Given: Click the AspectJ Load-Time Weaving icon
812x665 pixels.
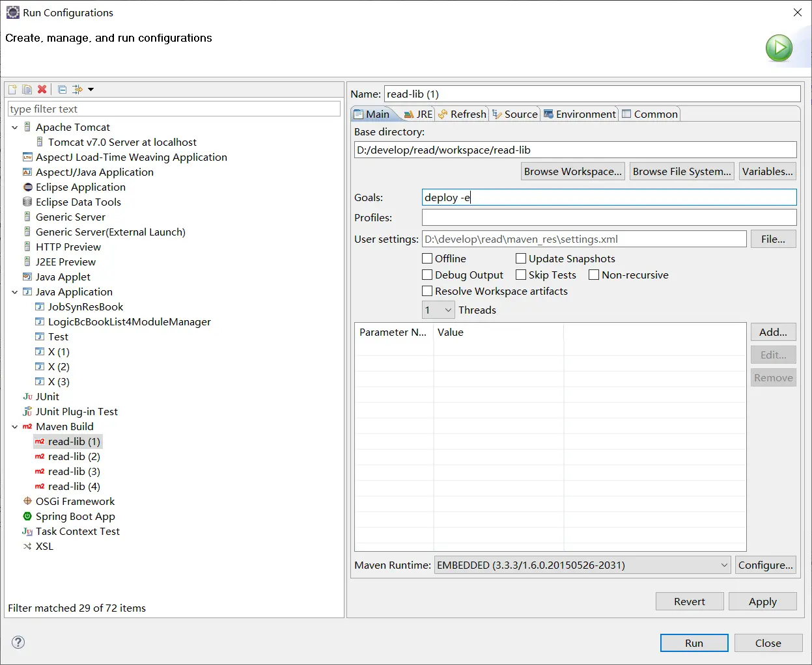Looking at the screenshot, I should click(x=27, y=157).
